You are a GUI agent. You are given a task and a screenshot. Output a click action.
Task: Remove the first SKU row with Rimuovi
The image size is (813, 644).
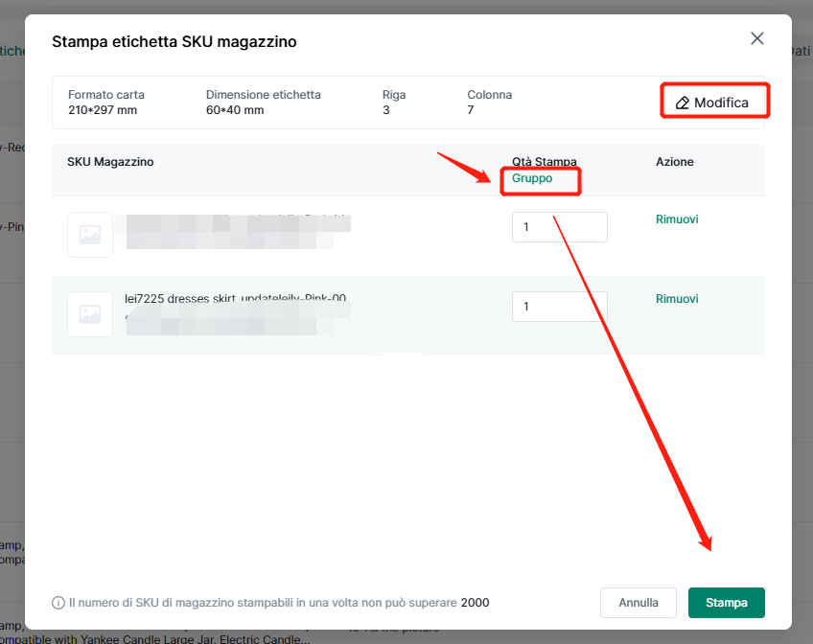[677, 219]
